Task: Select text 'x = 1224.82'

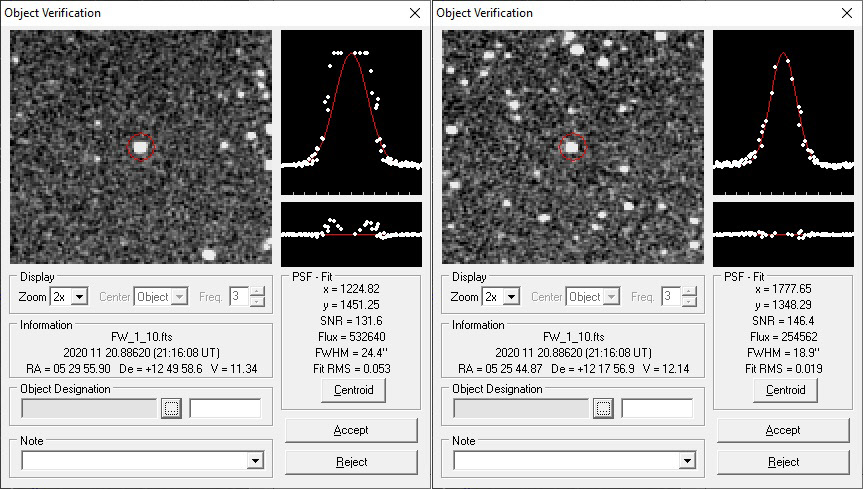Action: click(351, 289)
